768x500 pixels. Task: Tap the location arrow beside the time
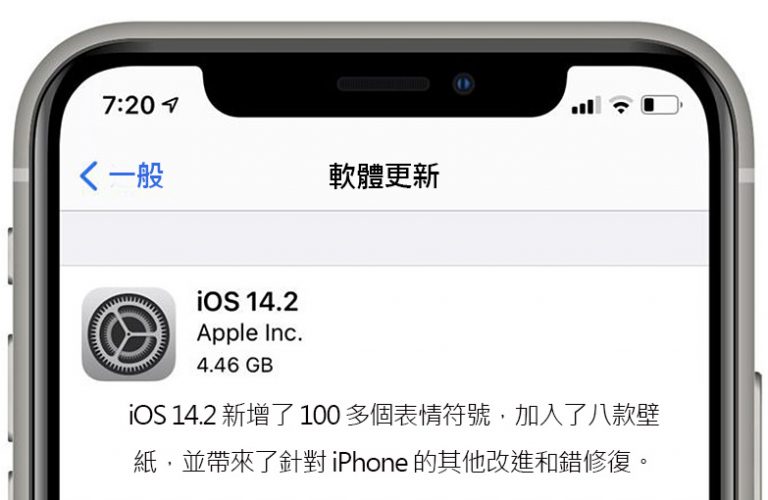[170, 104]
